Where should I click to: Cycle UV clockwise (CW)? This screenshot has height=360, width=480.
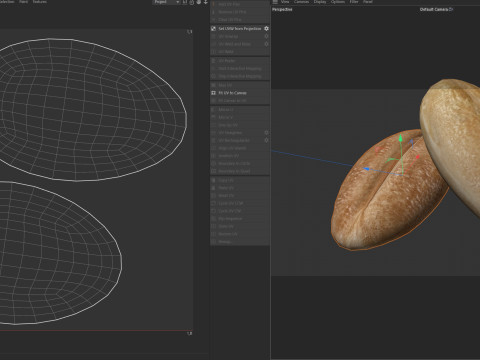[x=230, y=211]
